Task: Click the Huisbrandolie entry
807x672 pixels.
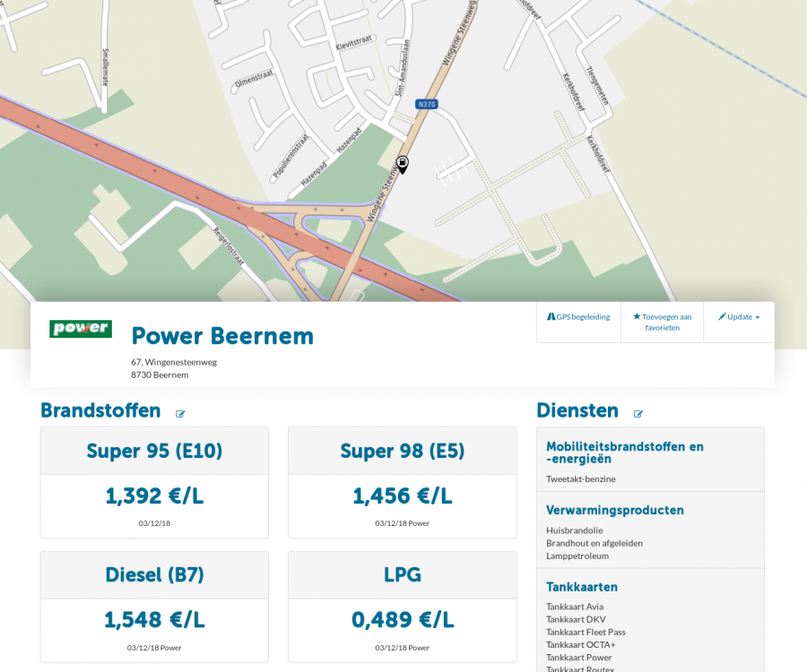Action: tap(575, 530)
